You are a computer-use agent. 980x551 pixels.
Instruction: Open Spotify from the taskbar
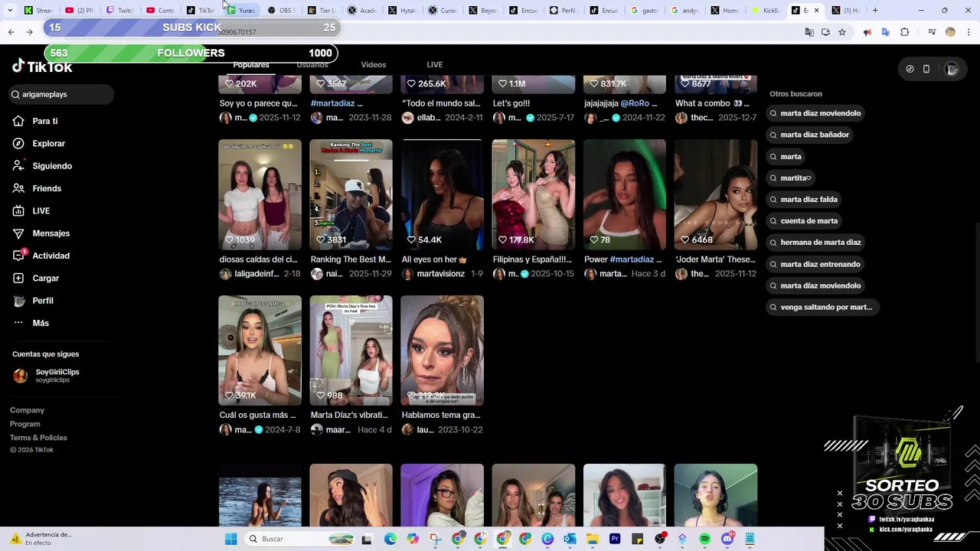click(x=704, y=539)
